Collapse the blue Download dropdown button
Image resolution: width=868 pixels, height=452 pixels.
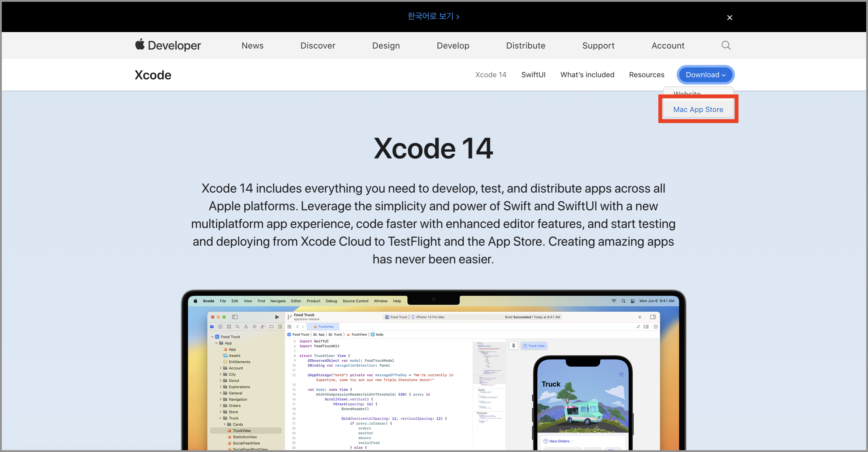point(705,74)
